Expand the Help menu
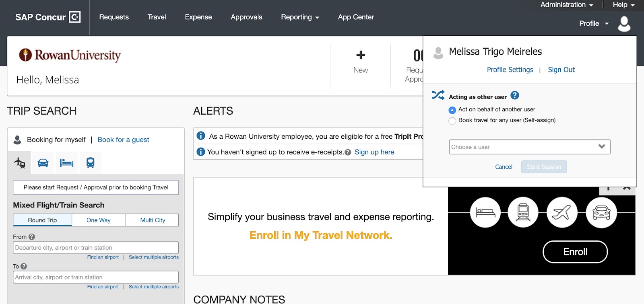This screenshot has width=644, height=304. coord(623,5)
